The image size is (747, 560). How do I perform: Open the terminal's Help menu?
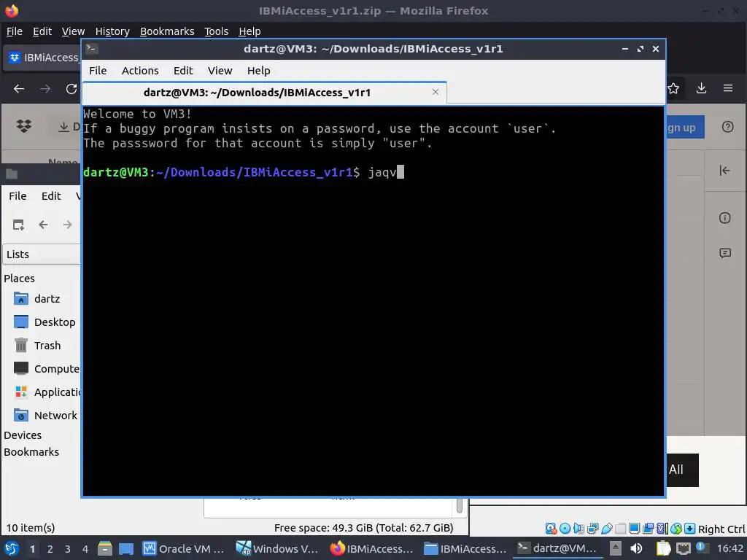tap(259, 71)
